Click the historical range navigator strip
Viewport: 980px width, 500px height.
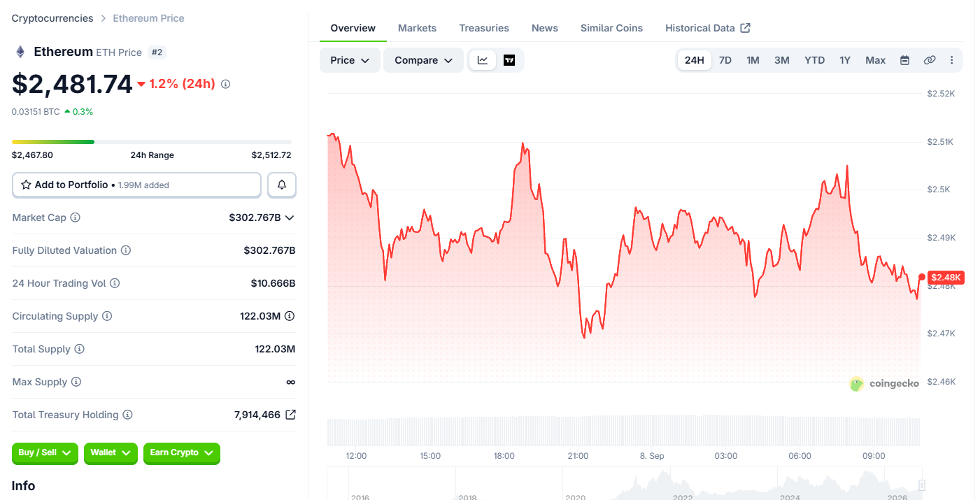[626, 484]
